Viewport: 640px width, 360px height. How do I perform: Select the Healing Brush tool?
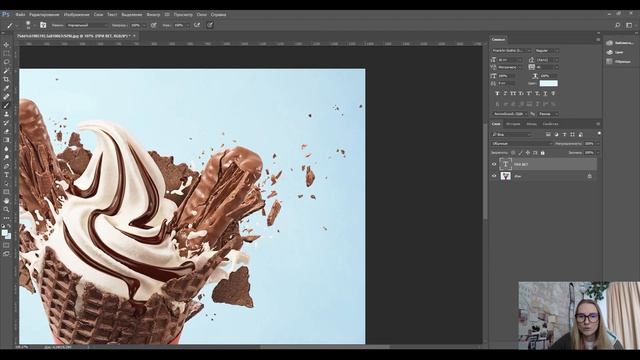point(6,97)
